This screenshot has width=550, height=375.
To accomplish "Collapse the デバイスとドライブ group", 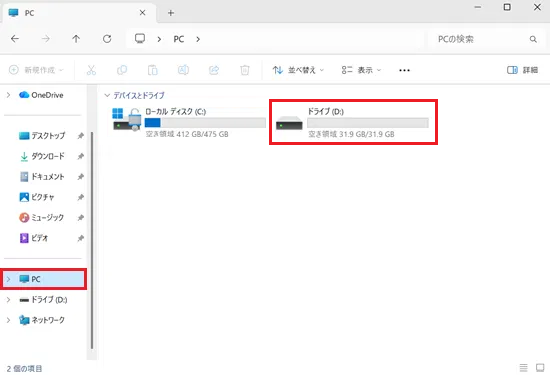I will (107, 95).
